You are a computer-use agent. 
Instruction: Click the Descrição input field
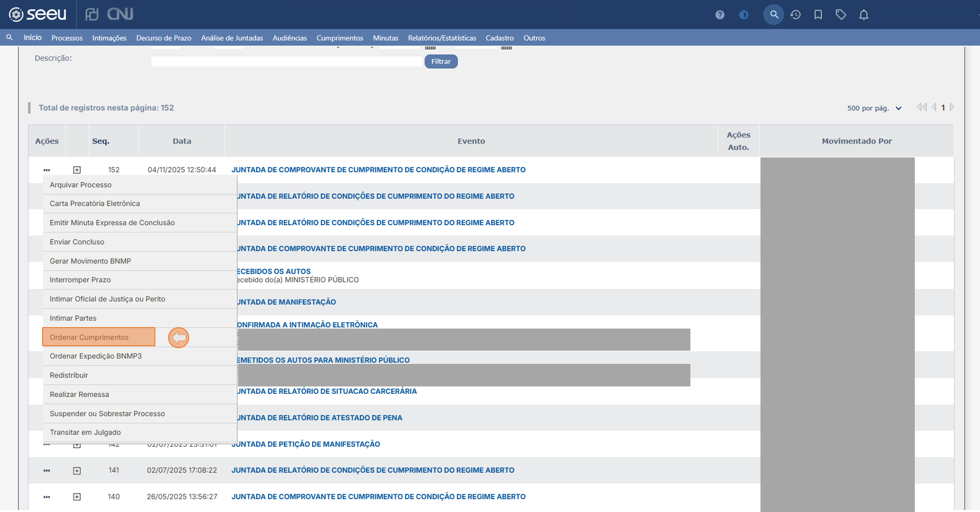287,61
